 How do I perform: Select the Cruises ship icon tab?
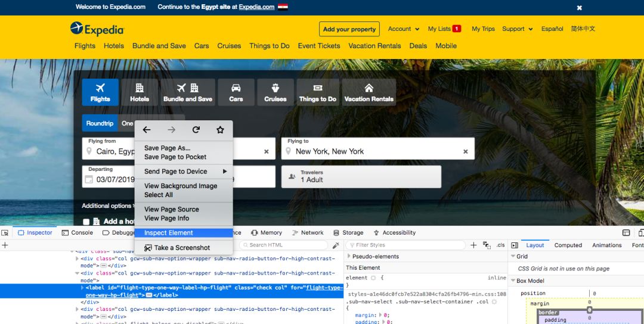(275, 92)
